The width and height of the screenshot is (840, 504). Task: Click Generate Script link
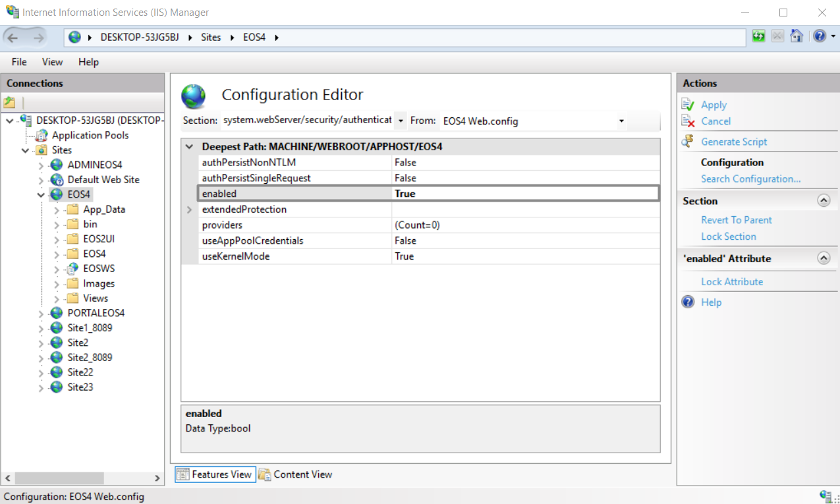pos(734,142)
